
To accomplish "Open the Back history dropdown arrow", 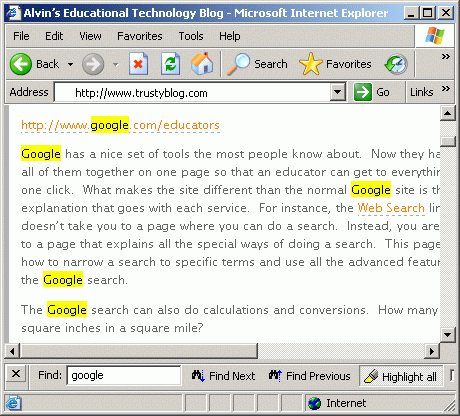I will pos(70,64).
